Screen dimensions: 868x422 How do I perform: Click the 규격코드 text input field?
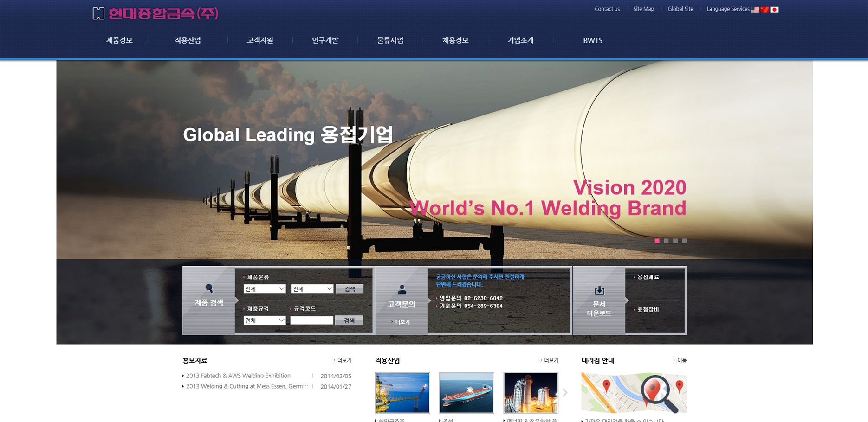(311, 320)
